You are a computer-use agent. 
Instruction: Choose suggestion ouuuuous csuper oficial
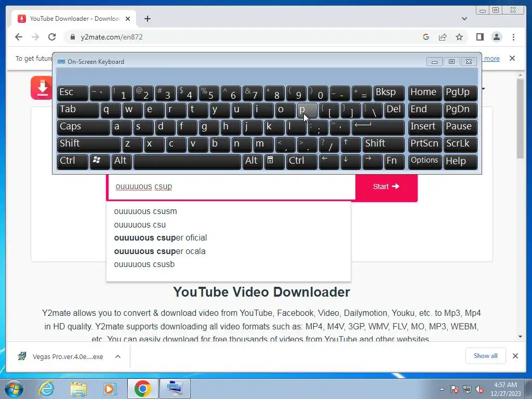click(161, 238)
